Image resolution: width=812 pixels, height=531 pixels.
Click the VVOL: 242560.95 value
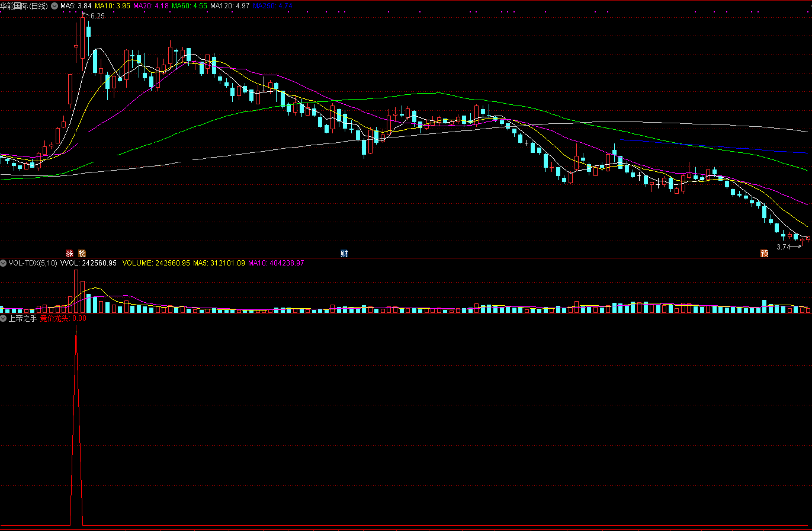point(89,263)
